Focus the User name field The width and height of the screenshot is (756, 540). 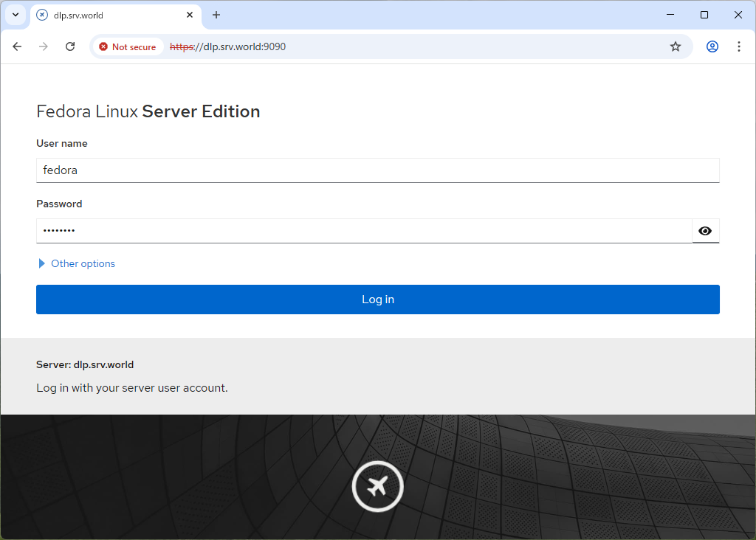click(x=378, y=170)
